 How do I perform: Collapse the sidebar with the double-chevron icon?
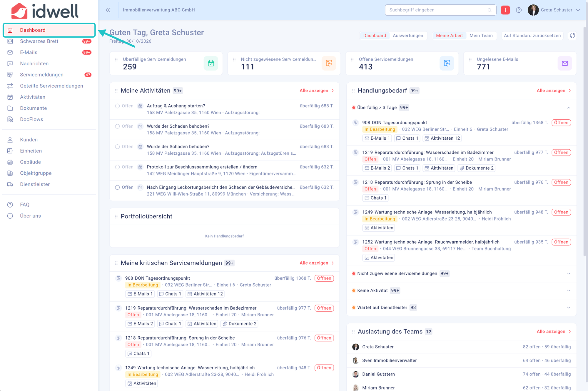[x=108, y=10]
